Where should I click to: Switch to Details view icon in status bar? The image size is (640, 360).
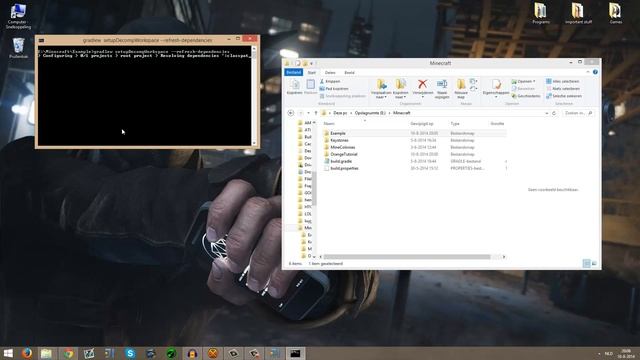587,264
